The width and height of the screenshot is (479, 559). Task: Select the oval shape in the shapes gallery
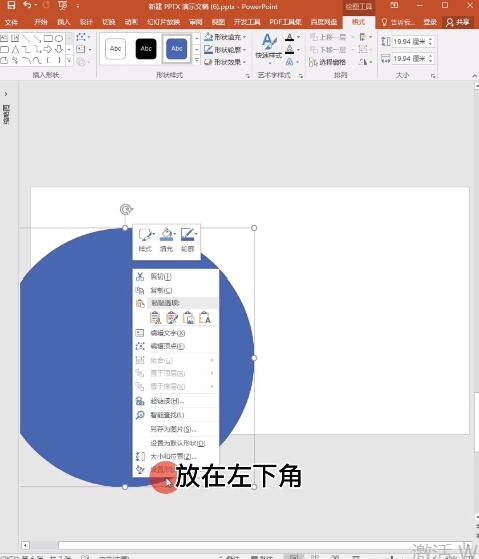click(x=59, y=38)
